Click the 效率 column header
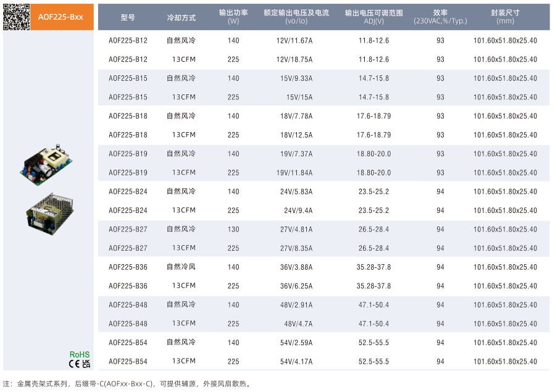The height and width of the screenshot is (392, 555). click(440, 17)
